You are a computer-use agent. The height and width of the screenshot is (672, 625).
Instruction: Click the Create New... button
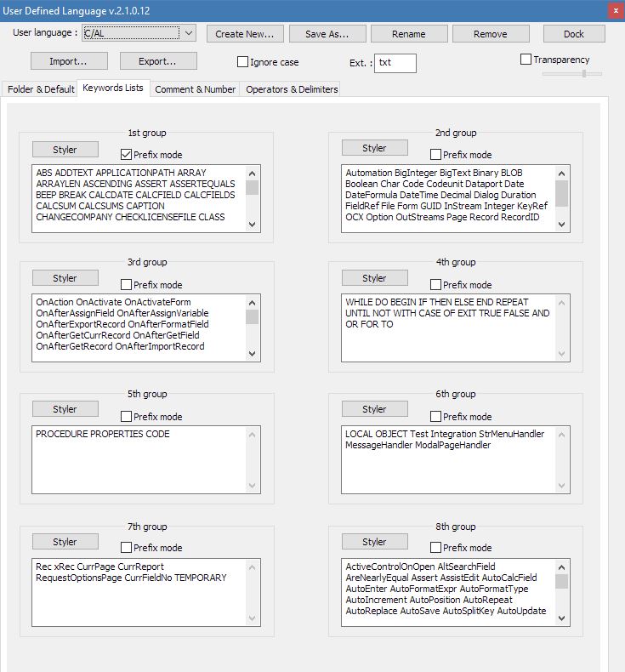[x=245, y=34]
